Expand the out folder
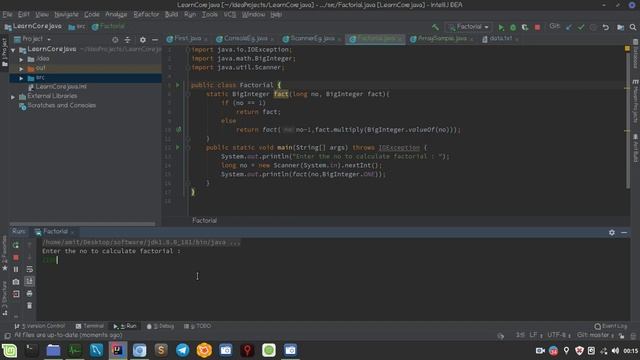Image resolution: width=640 pixels, height=360 pixels. (21, 69)
